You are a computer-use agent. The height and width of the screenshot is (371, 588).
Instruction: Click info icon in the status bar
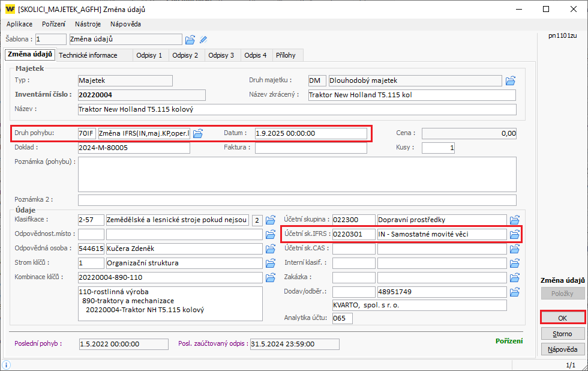point(5,364)
